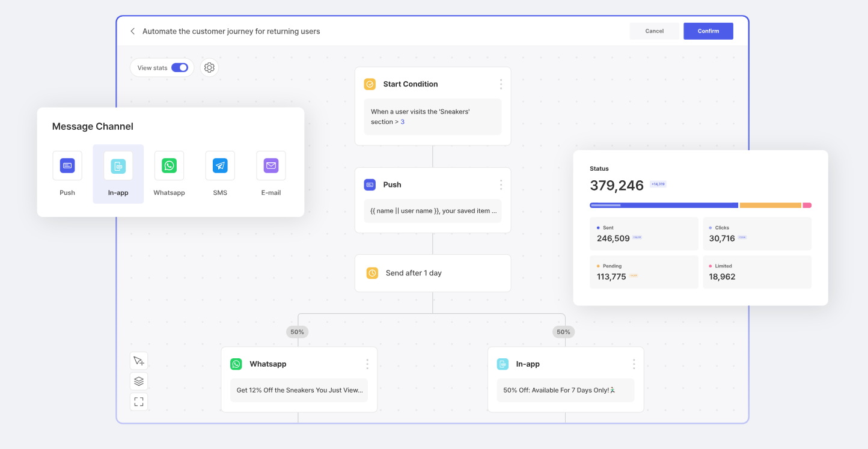Open the Push node options menu
This screenshot has height=449, width=868.
pyautogui.click(x=501, y=185)
